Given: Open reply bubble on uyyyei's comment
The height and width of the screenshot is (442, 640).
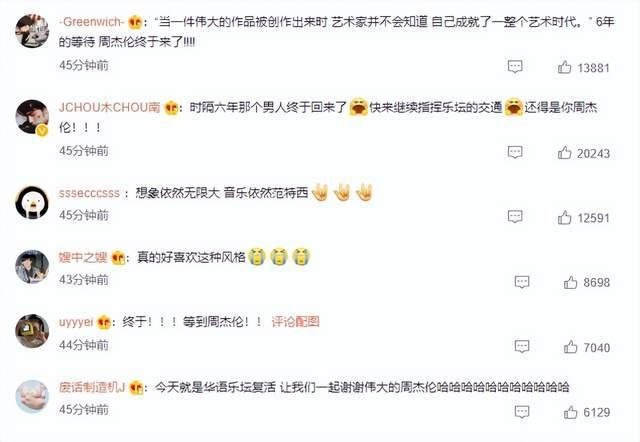Looking at the screenshot, I should (x=522, y=346).
